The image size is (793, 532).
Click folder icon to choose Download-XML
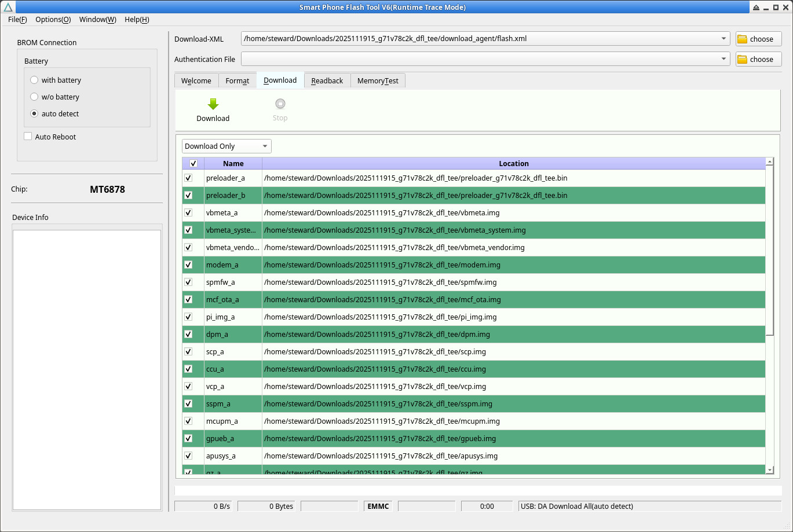(742, 39)
